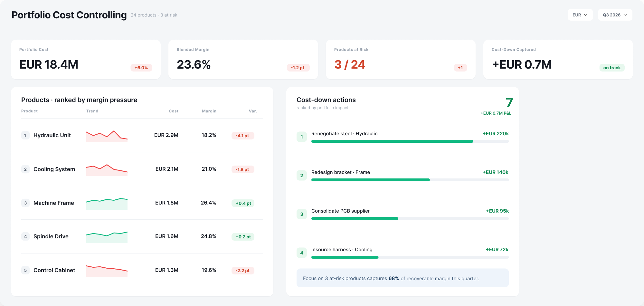
Task: Click the Spindle Drive trend sparkline
Action: (107, 237)
